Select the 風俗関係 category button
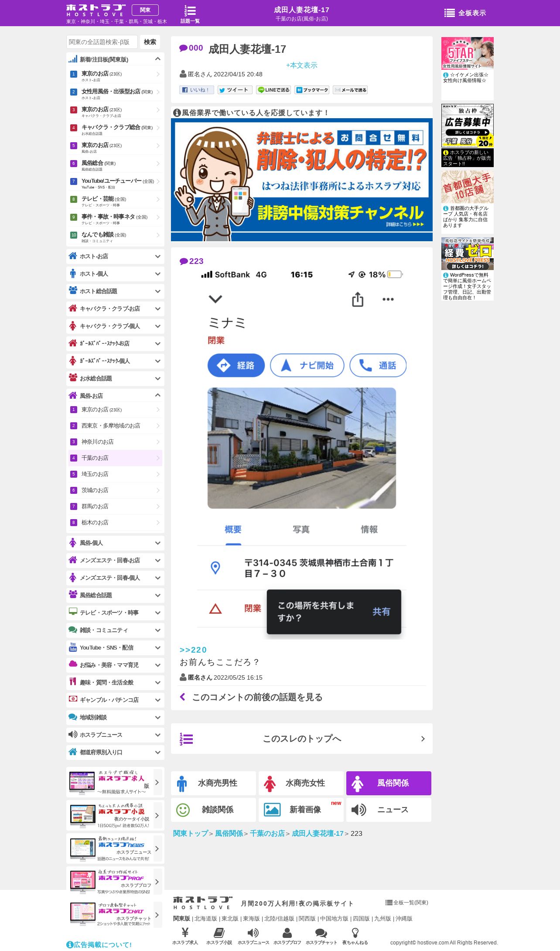Viewport: 560px width, 951px height. pos(389,783)
